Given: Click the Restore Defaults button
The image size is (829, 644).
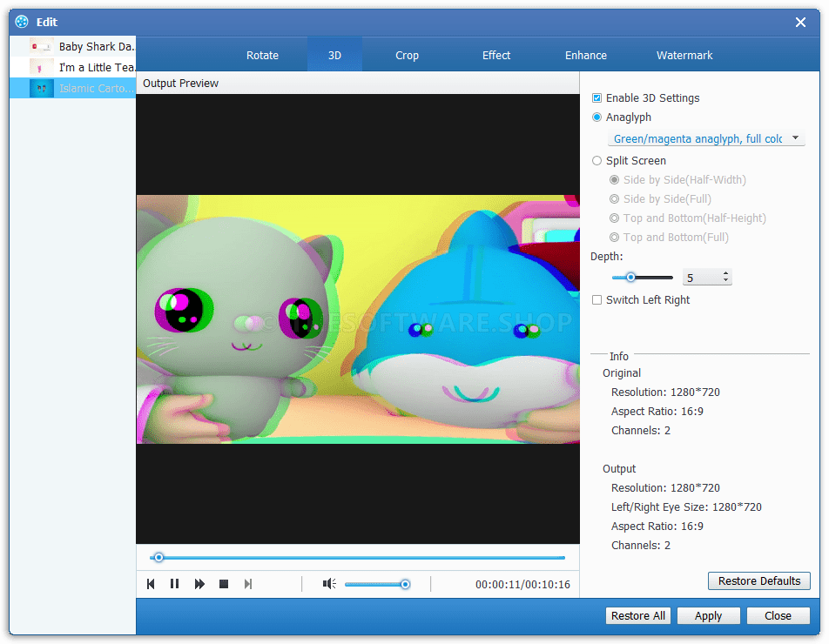Looking at the screenshot, I should (759, 580).
